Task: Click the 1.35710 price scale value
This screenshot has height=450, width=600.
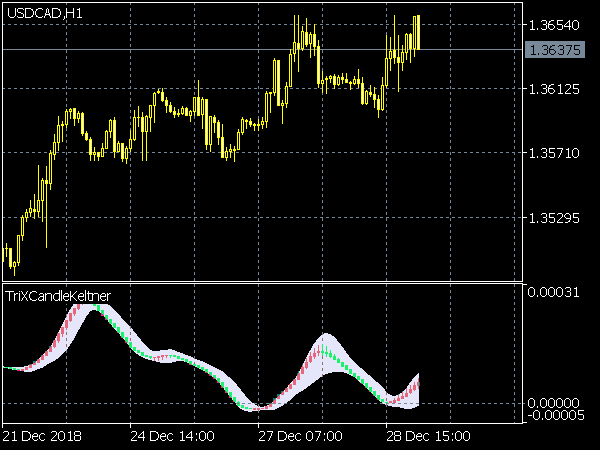Action: (554, 153)
